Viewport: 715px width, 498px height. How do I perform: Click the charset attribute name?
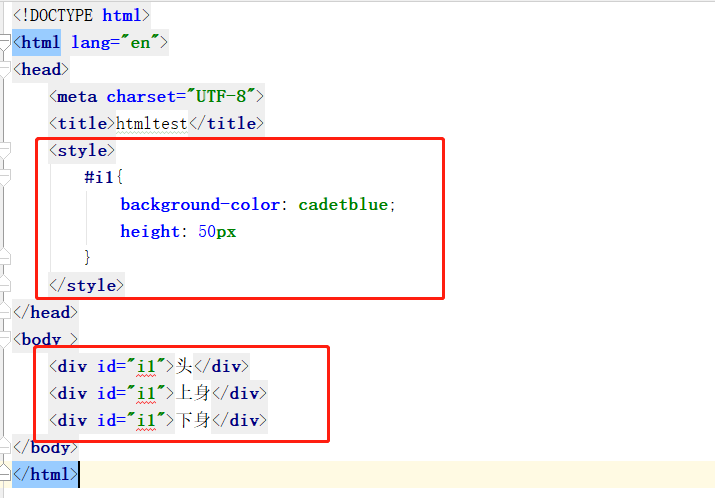pos(140,96)
